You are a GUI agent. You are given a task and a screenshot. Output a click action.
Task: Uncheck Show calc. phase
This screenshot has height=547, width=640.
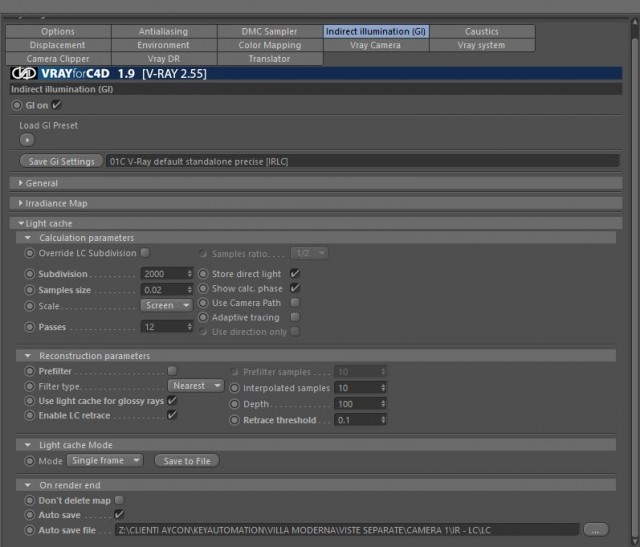295,288
